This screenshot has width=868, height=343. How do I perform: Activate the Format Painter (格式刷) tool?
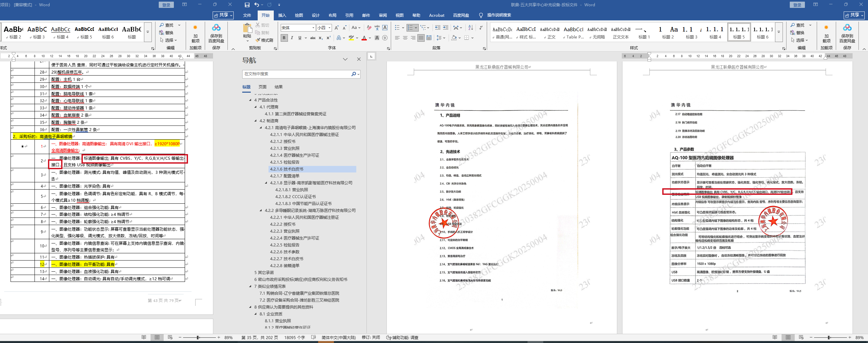264,40
